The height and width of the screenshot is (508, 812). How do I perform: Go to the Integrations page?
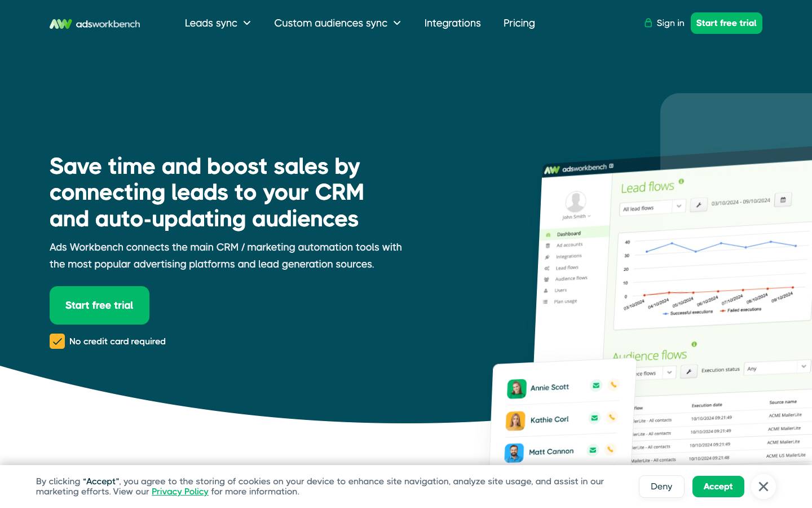click(x=452, y=23)
